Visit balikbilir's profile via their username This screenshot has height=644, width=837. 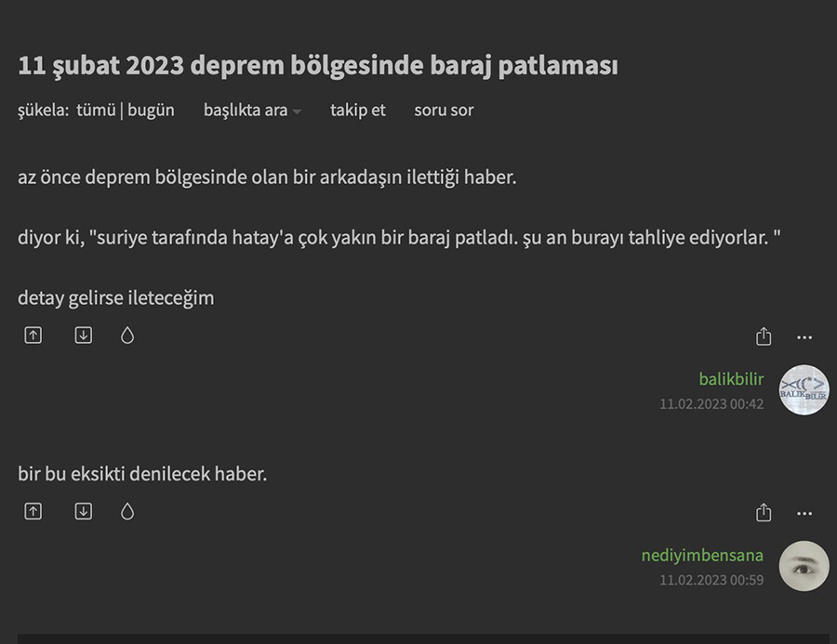[x=730, y=379]
